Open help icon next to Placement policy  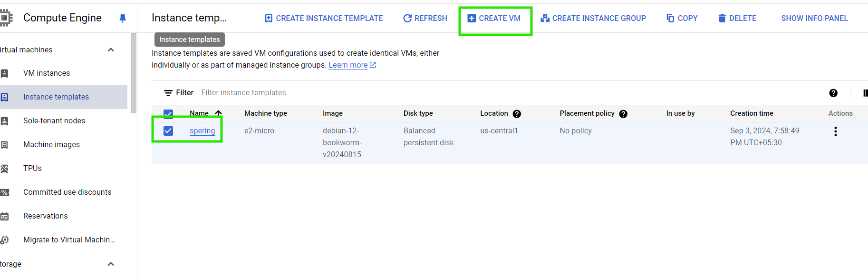click(623, 114)
